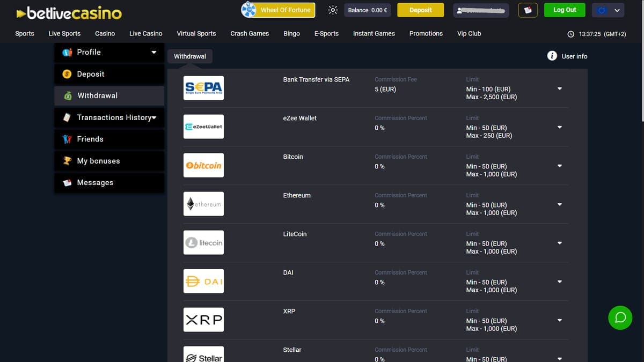
Task: Expand the XRP row arrow
Action: [560, 320]
